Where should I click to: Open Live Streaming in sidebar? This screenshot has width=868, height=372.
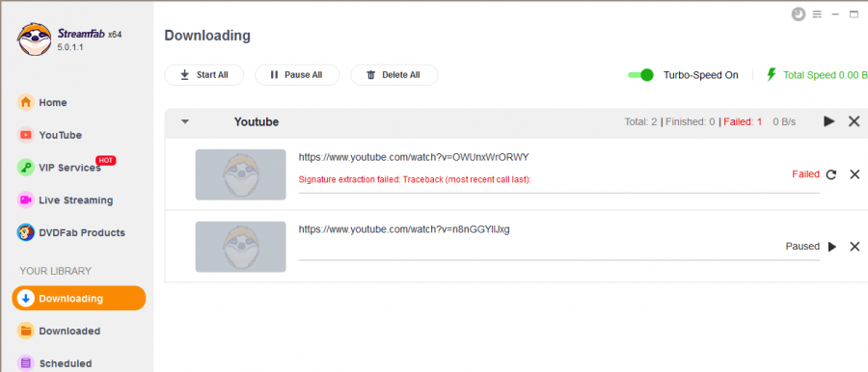65,200
